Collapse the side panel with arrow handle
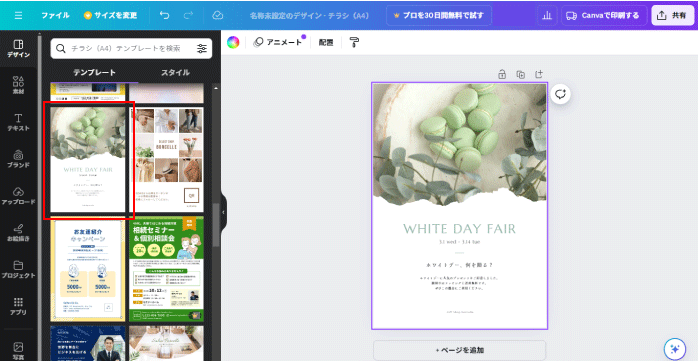698x361 pixels. pos(223,212)
